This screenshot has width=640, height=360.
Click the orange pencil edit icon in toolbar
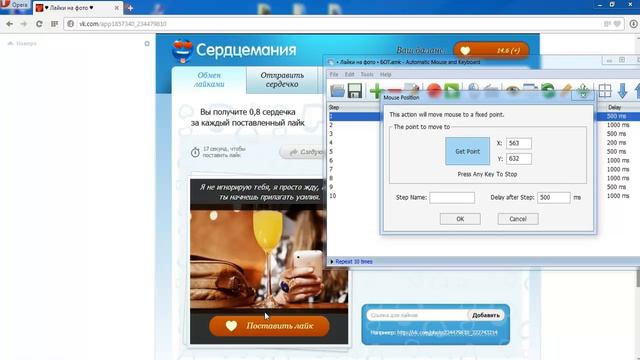pos(566,90)
